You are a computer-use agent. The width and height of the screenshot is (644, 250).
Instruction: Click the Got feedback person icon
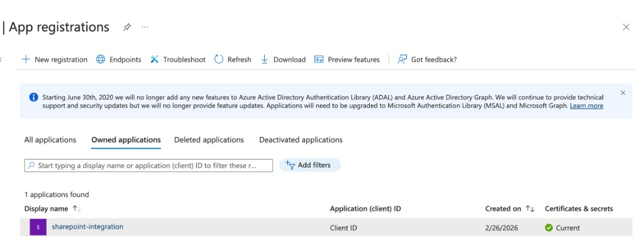[x=402, y=59]
